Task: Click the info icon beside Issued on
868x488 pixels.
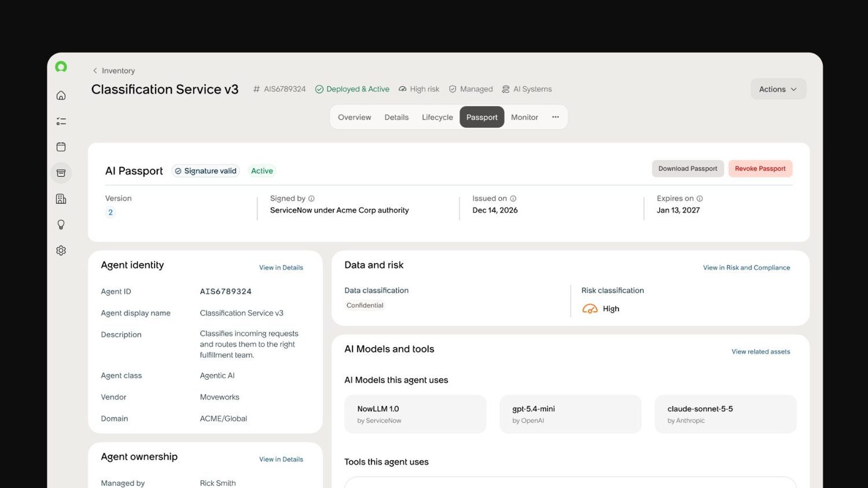Action: [513, 198]
